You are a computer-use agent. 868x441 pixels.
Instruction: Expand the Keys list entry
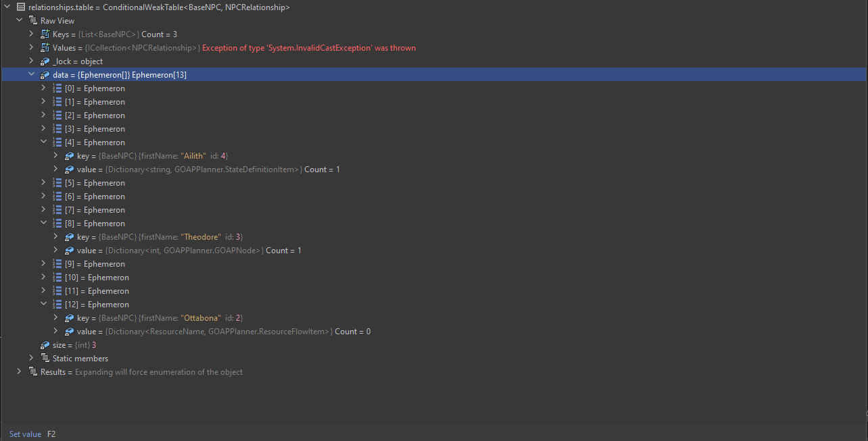click(x=31, y=34)
